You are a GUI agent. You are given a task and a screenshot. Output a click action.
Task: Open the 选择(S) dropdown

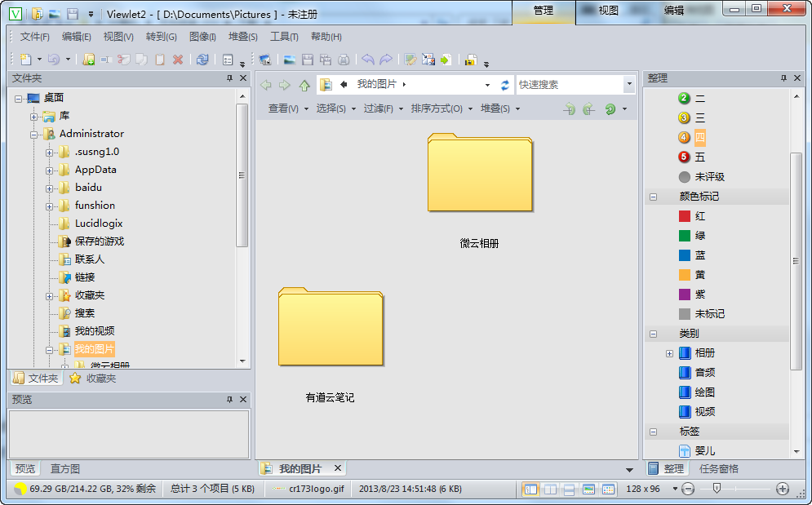(x=336, y=109)
